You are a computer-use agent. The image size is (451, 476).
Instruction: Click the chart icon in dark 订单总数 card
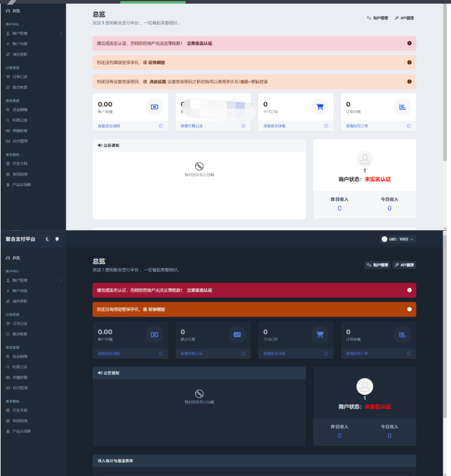tap(402, 334)
